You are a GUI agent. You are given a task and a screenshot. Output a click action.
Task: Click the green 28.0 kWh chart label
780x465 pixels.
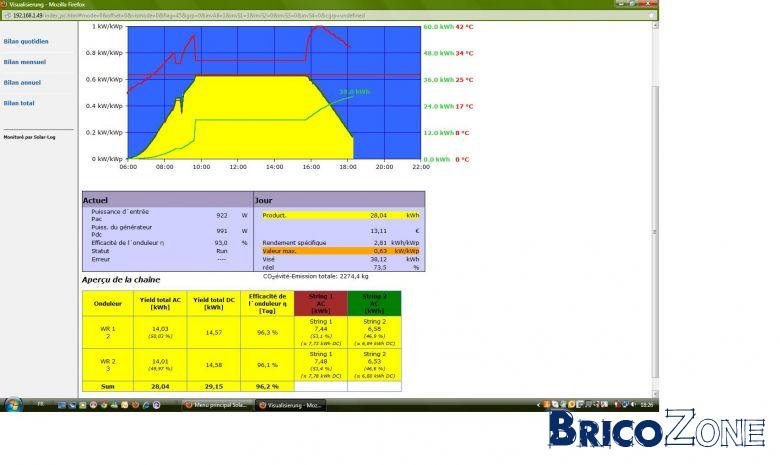coord(355,92)
